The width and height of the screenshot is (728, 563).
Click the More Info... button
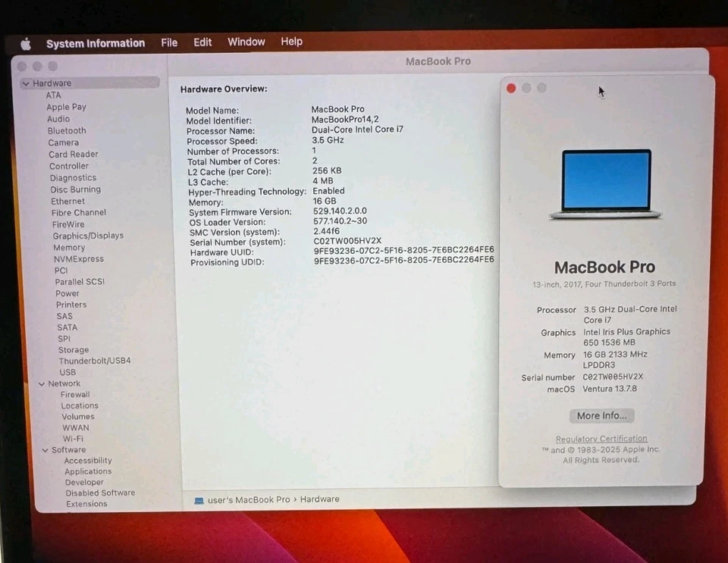601,416
